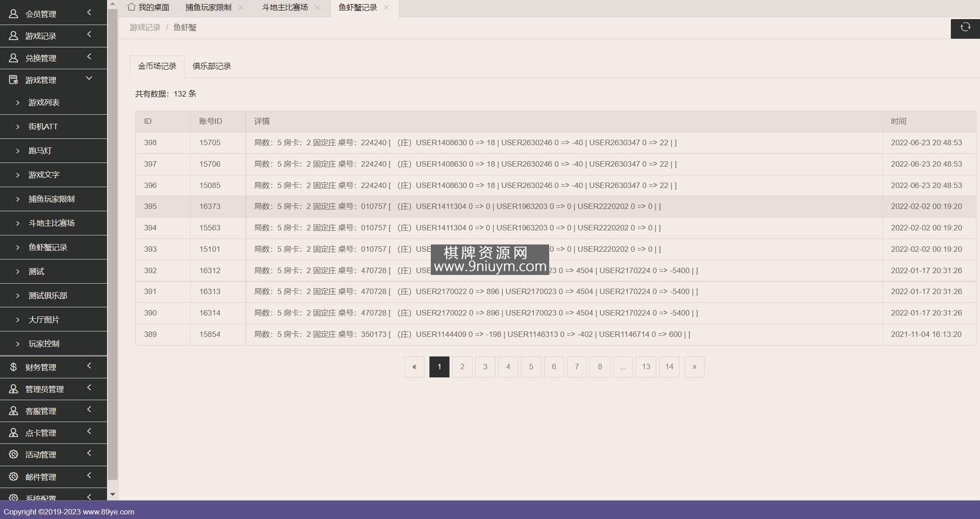The image size is (980, 519).
Task: Click the 游戏记录 breadcrumb link
Action: 145,28
